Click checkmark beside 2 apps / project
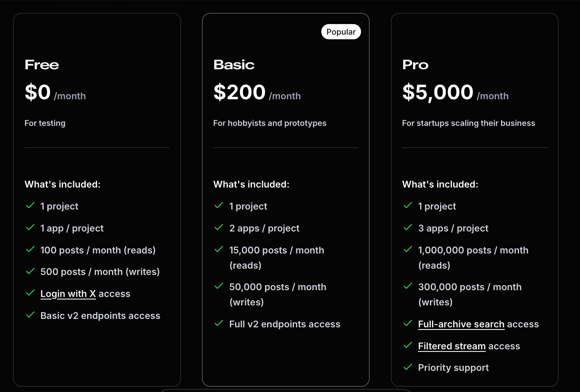 (219, 228)
